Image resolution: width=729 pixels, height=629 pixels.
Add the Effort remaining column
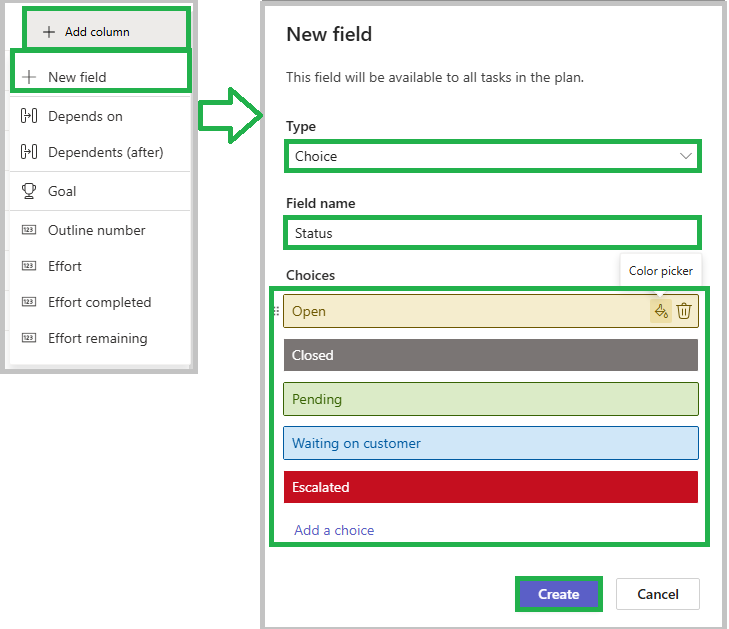coord(100,338)
